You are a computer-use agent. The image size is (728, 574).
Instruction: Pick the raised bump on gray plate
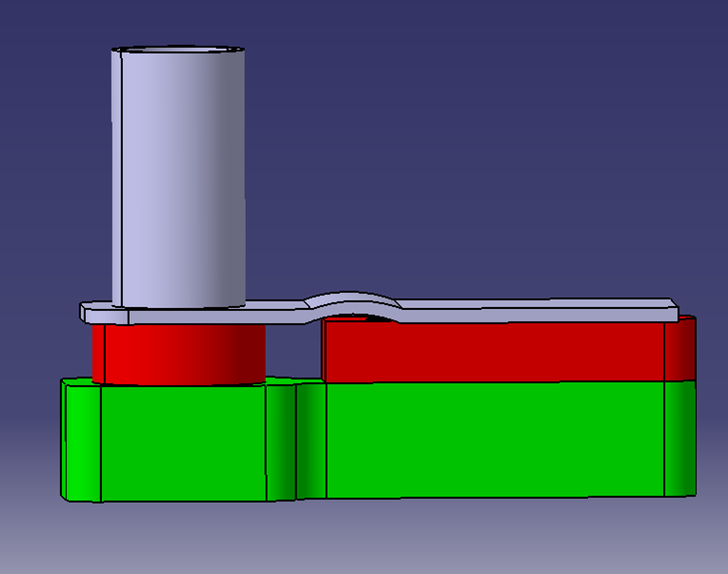(352, 302)
